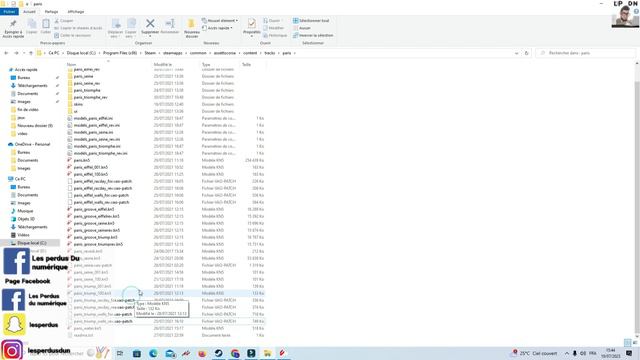Screen dimensions: 640x360
Task: Open the Copier vers dropdown
Action: (131, 29)
